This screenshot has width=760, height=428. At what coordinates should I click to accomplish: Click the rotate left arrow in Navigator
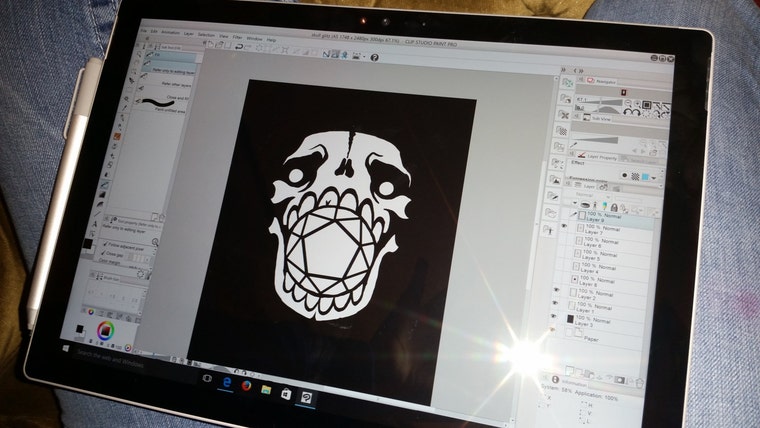coord(627,112)
